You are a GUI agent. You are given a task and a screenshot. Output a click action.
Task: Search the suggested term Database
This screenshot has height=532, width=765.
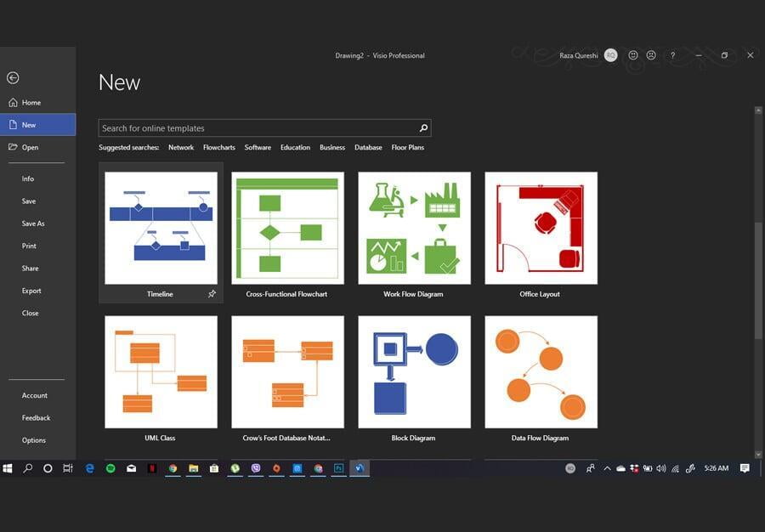coord(368,147)
